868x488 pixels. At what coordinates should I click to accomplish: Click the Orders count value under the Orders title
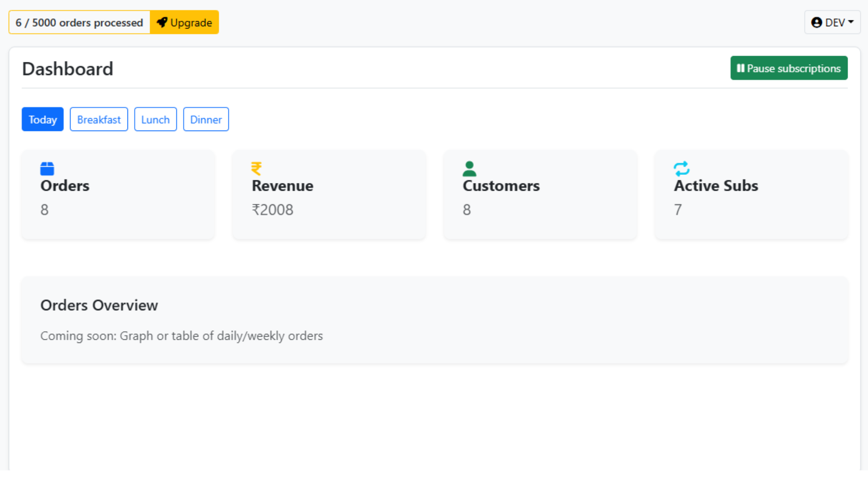point(44,210)
